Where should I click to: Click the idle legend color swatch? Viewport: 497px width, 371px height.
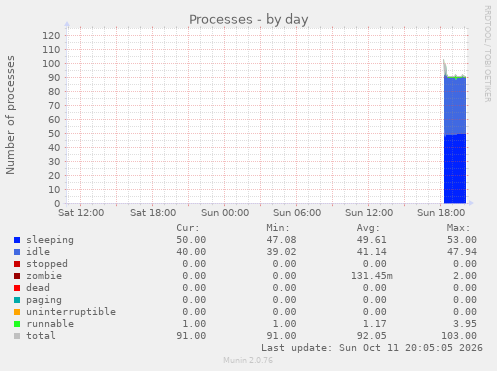point(17,252)
